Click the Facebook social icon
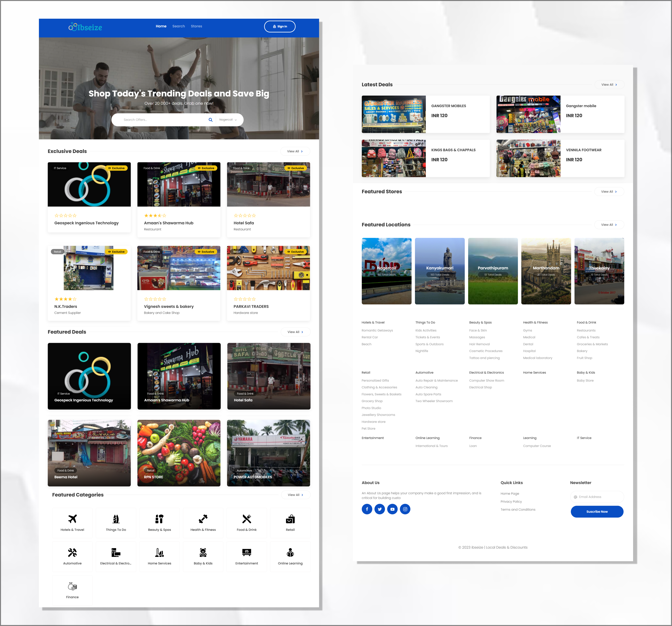This screenshot has width=672, height=626. pyautogui.click(x=367, y=509)
